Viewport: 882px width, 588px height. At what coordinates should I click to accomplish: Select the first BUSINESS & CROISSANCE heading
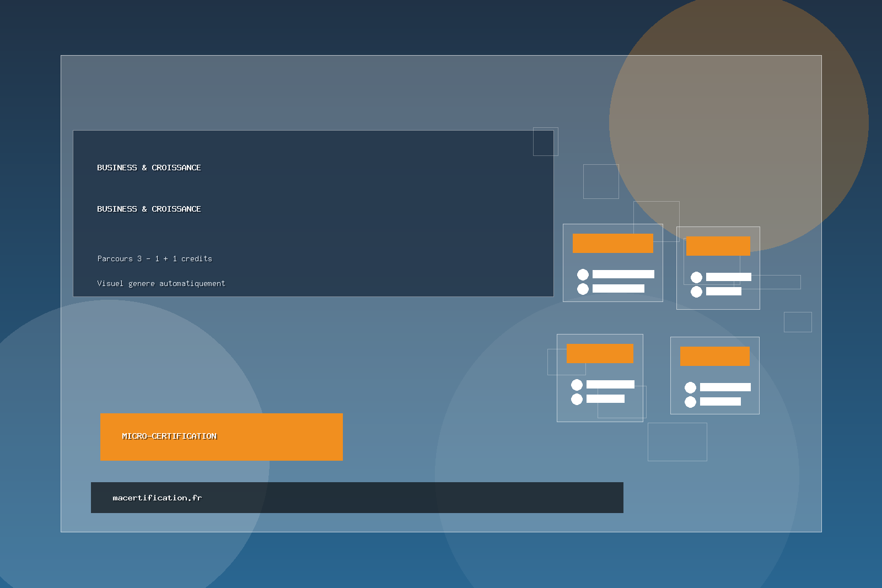pos(149,168)
